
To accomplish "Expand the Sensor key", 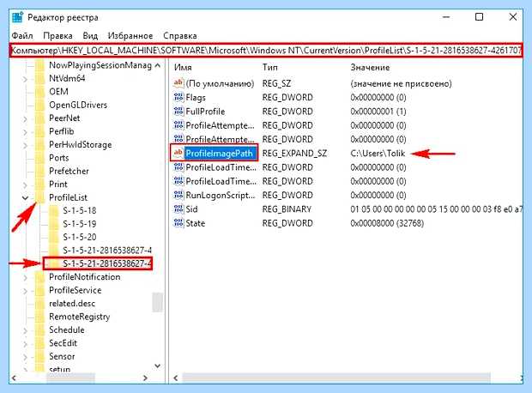I will [25, 357].
